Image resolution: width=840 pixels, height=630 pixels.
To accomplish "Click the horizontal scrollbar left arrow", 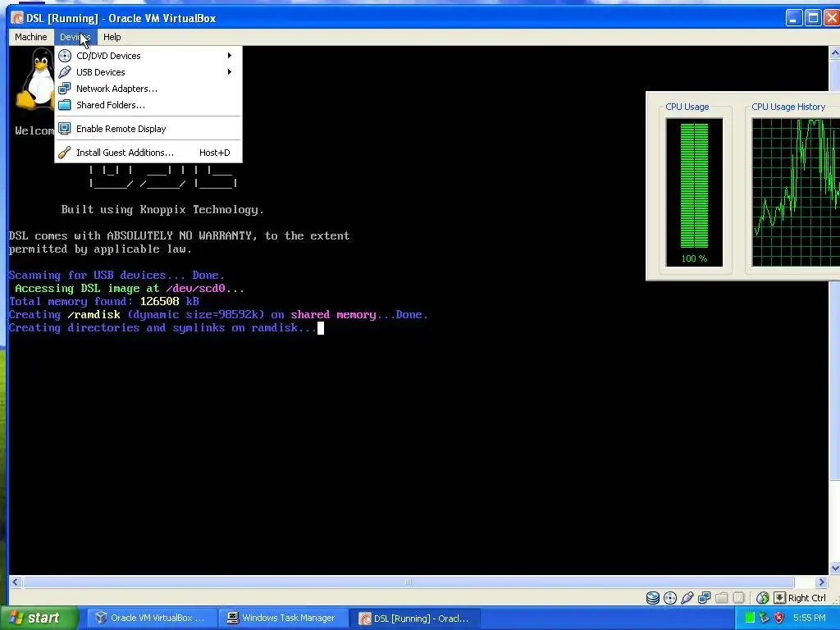I will pyautogui.click(x=15, y=582).
